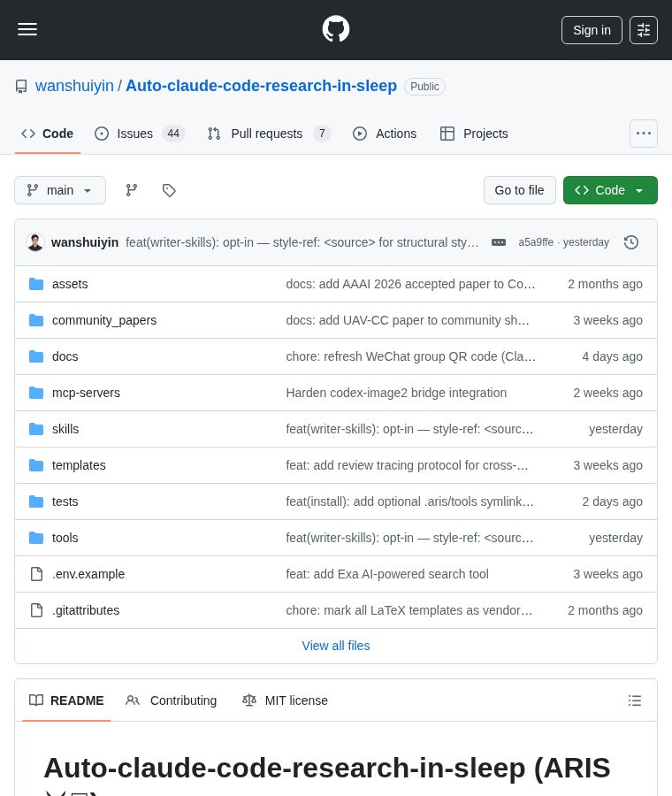Click folder icon beside mcp-servers
Screen dimensions: 672x796
pyautogui.click(x=36, y=393)
